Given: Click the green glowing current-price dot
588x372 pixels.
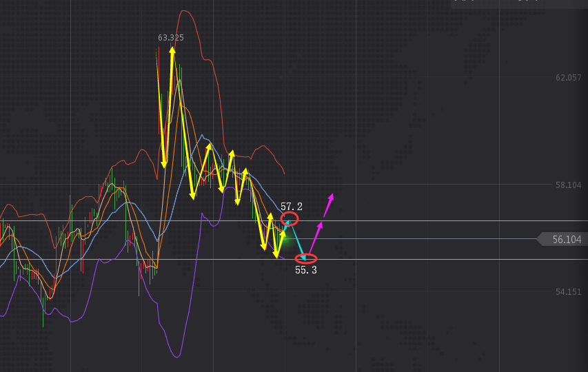Looking at the screenshot, I should coord(285,238).
